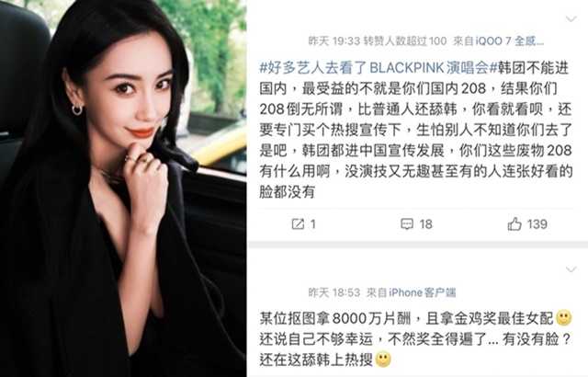
Task: Click the smiley emoji after 最佳女配
Action: pyautogui.click(x=563, y=318)
